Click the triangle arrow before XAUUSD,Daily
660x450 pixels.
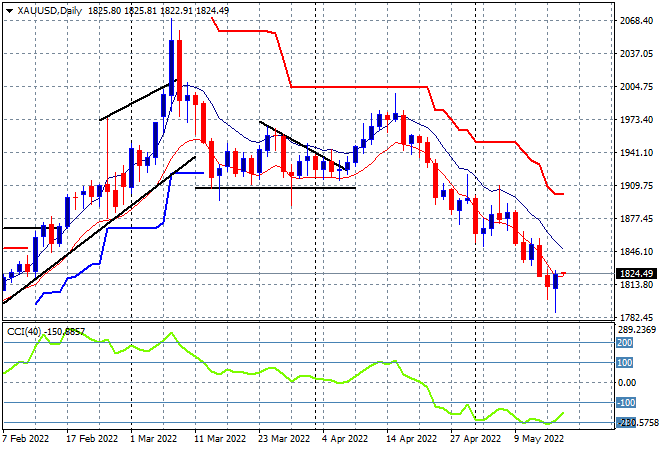click(x=9, y=11)
